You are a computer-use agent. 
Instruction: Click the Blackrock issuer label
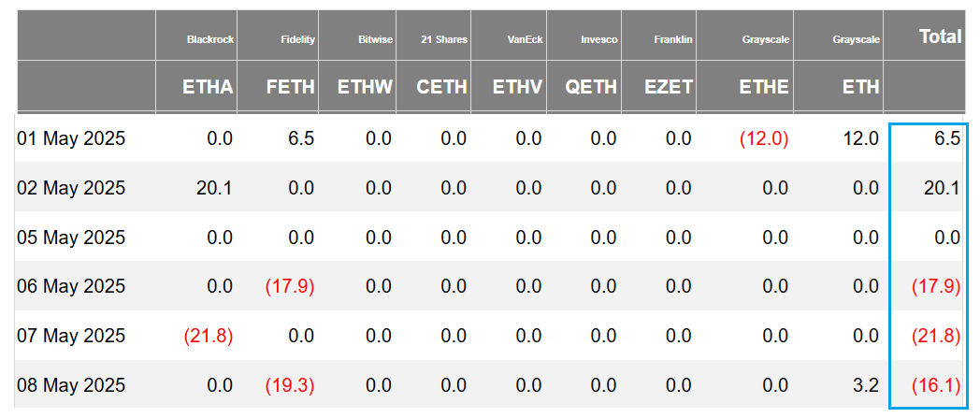click(x=210, y=40)
